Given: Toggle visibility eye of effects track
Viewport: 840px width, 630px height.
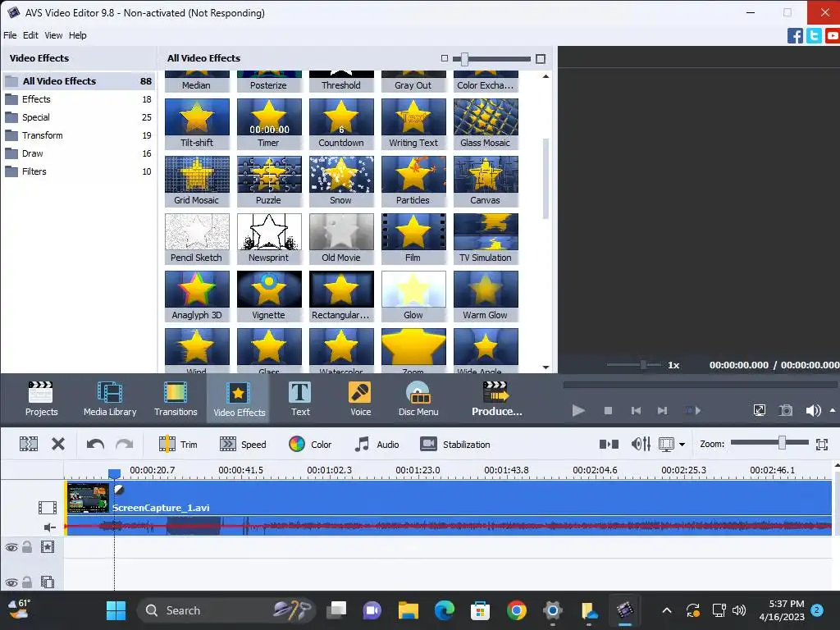Looking at the screenshot, I should point(11,547).
